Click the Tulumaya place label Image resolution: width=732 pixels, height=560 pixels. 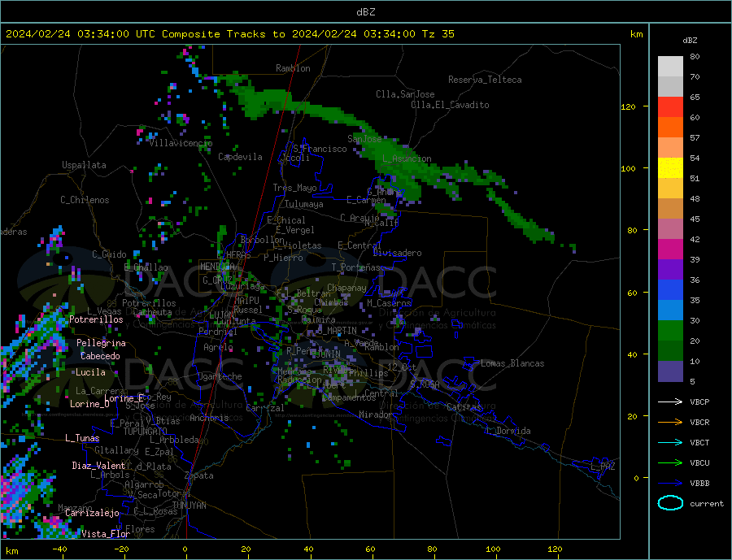pos(304,204)
